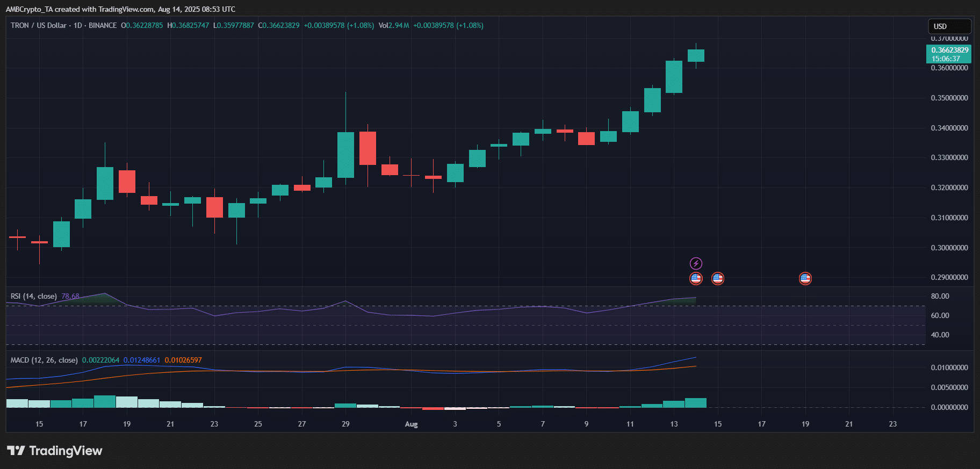
Task: Click the green MACD histogram value 0.00222064
Action: pyautogui.click(x=100, y=360)
